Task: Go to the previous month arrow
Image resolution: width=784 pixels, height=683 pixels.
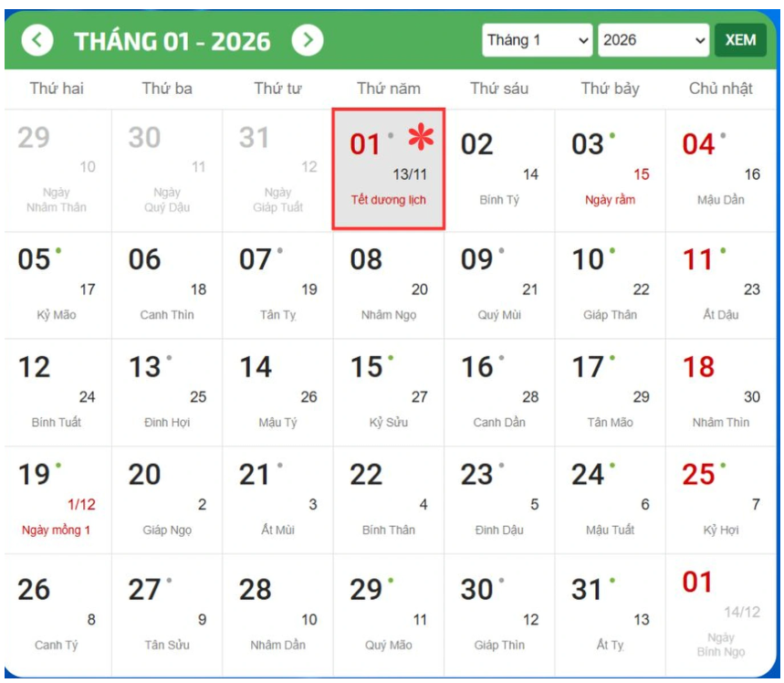Action: pyautogui.click(x=37, y=41)
